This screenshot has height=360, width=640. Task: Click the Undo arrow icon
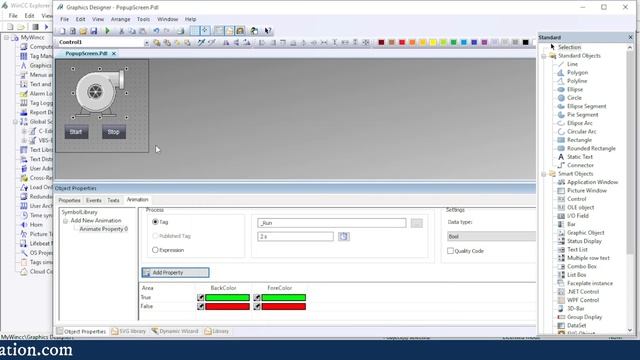click(156, 31)
